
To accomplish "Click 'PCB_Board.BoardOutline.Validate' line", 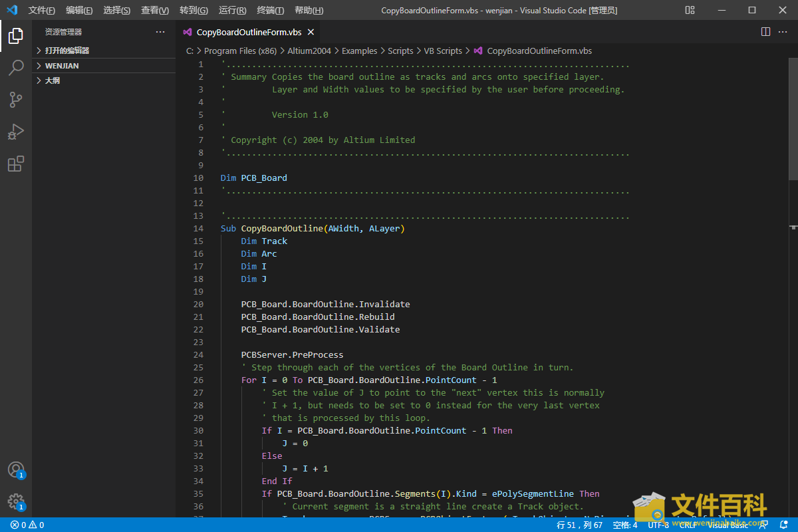I will pyautogui.click(x=321, y=330).
